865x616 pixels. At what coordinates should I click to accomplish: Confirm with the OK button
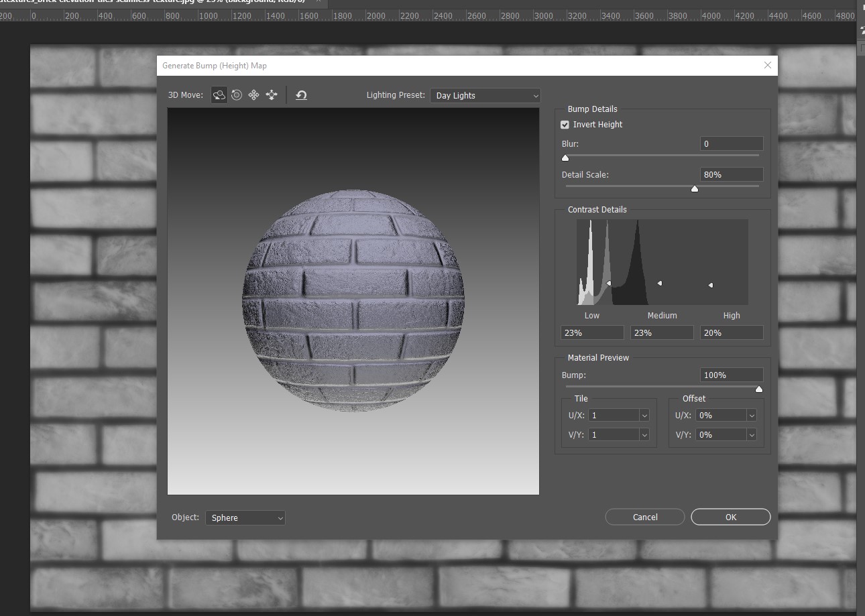point(730,517)
